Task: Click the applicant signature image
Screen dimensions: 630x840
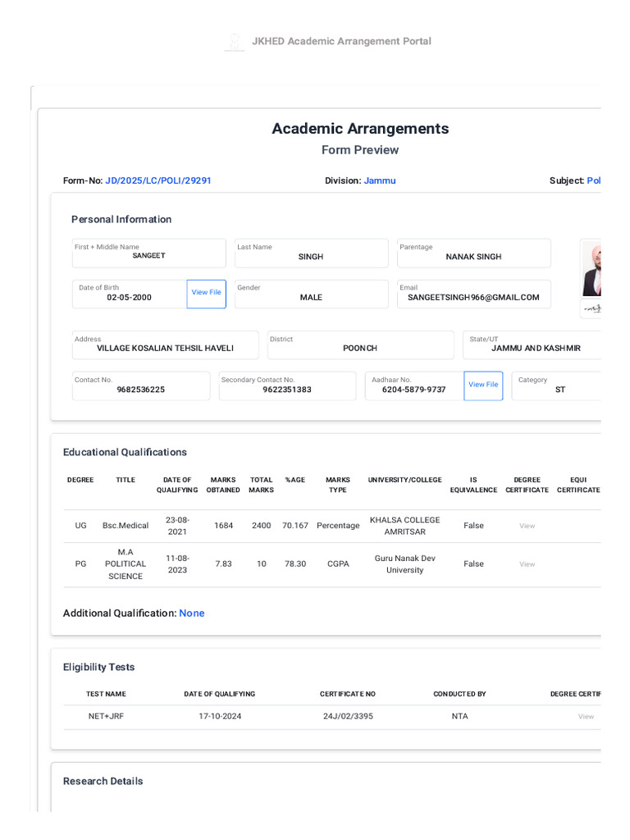Action: pos(591,308)
